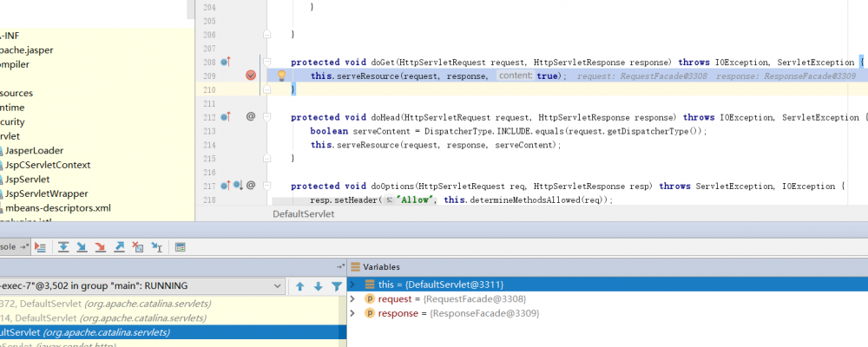
Task: Click the Step Over debugger button
Action: click(63, 247)
